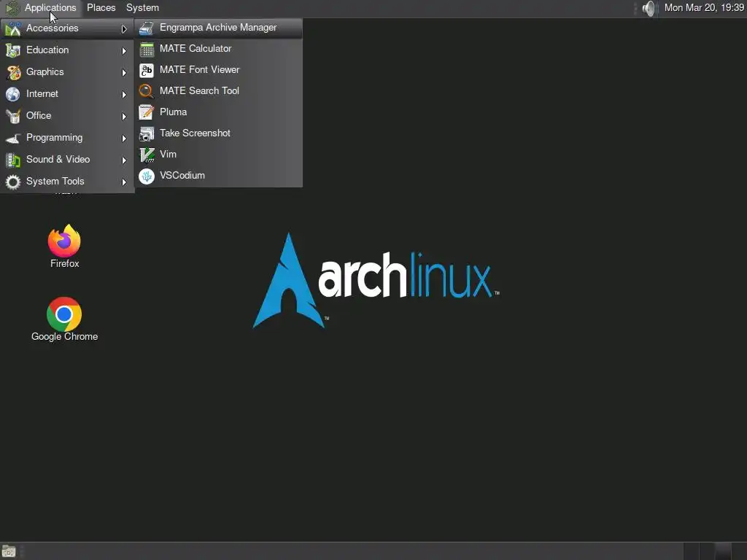Expand the System Tools submenu arrow
The height and width of the screenshot is (560, 747).
(x=124, y=182)
